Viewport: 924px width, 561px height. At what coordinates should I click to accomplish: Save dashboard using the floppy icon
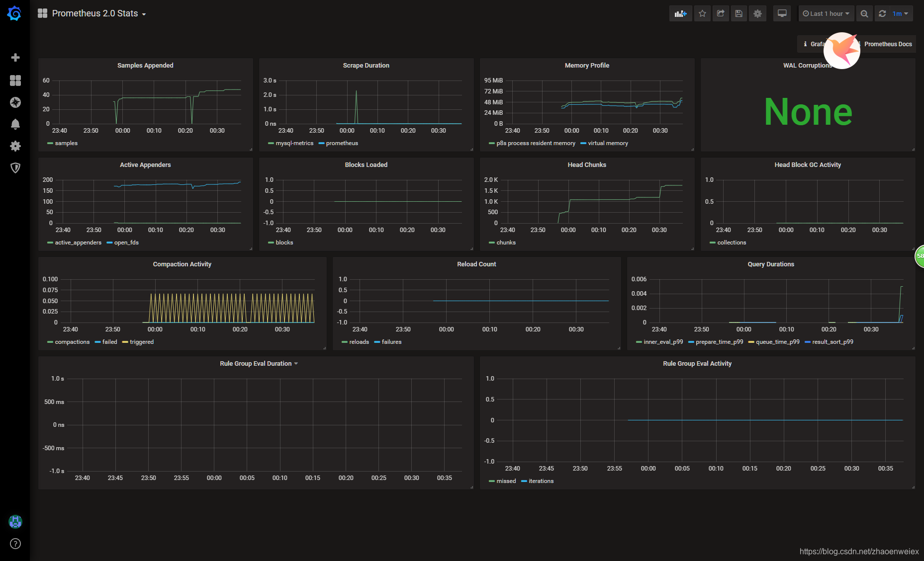pyautogui.click(x=739, y=13)
